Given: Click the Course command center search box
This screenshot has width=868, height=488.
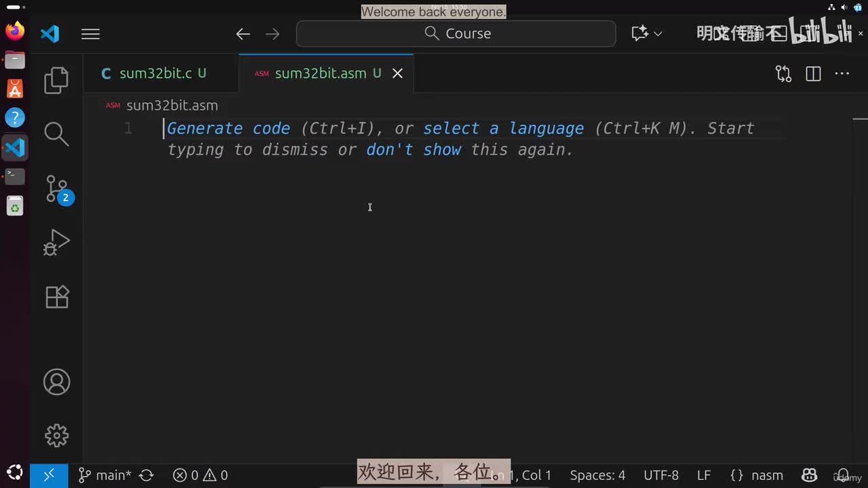Looking at the screenshot, I should click(456, 34).
